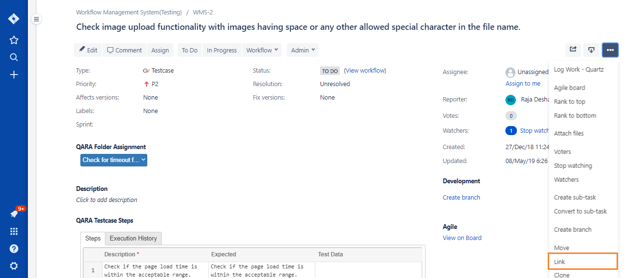Close the more actions ellipsis menu
This screenshot has width=644, height=278.
[610, 50]
